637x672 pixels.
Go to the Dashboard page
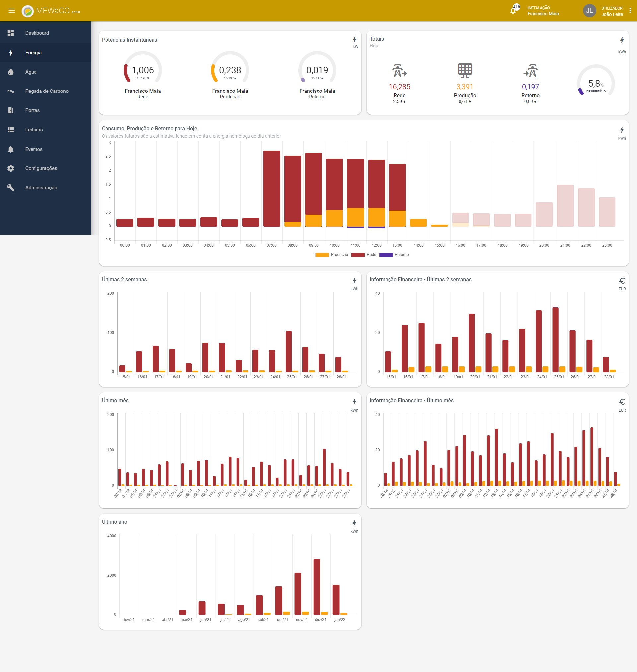(45, 33)
